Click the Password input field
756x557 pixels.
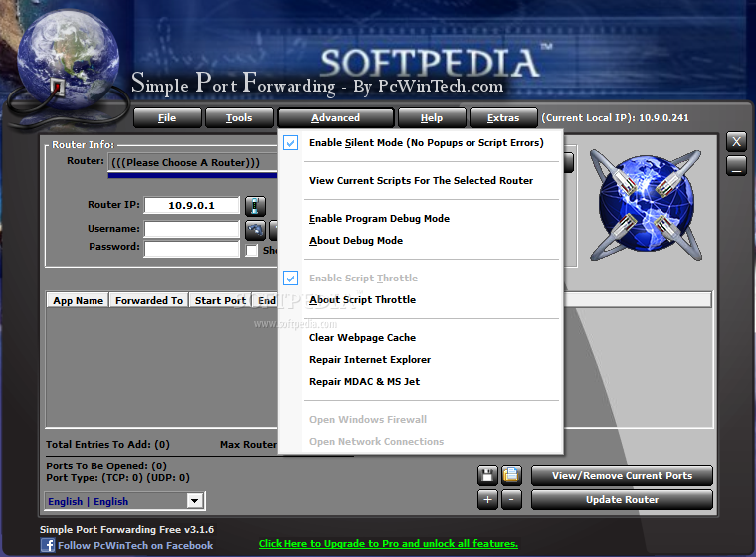click(191, 249)
